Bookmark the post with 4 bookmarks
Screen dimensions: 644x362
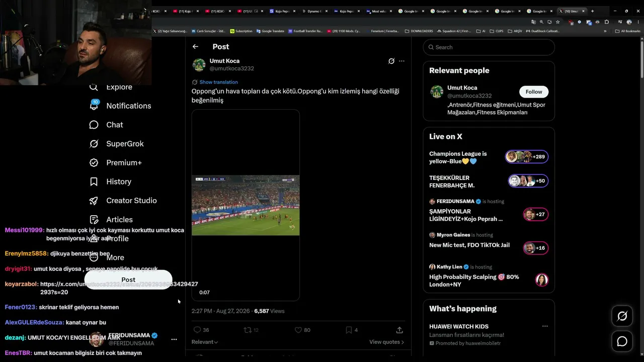[352, 330]
